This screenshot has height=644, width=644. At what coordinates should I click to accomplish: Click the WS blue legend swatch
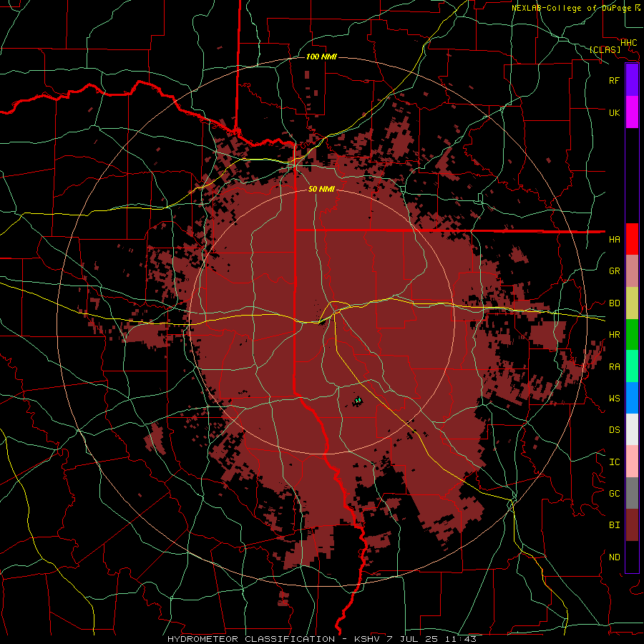tap(632, 398)
